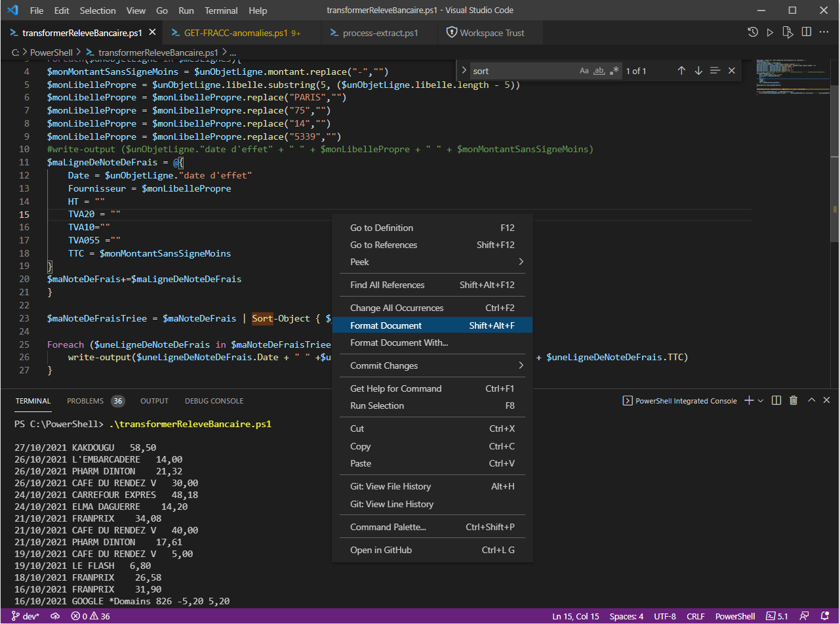Viewport: 840px width, 624px height.
Task: Open notifications bell in status bar
Action: [824, 616]
